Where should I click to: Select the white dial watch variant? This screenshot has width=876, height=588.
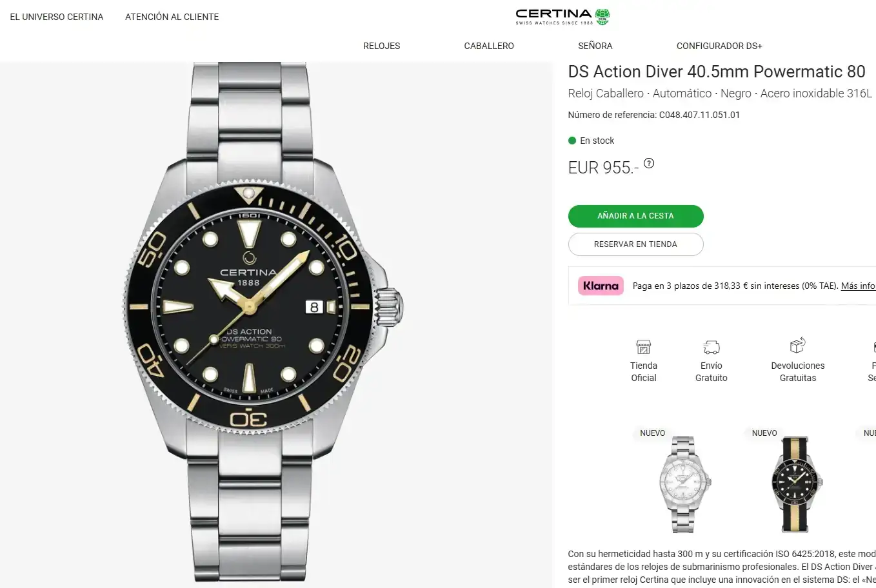[x=684, y=484]
